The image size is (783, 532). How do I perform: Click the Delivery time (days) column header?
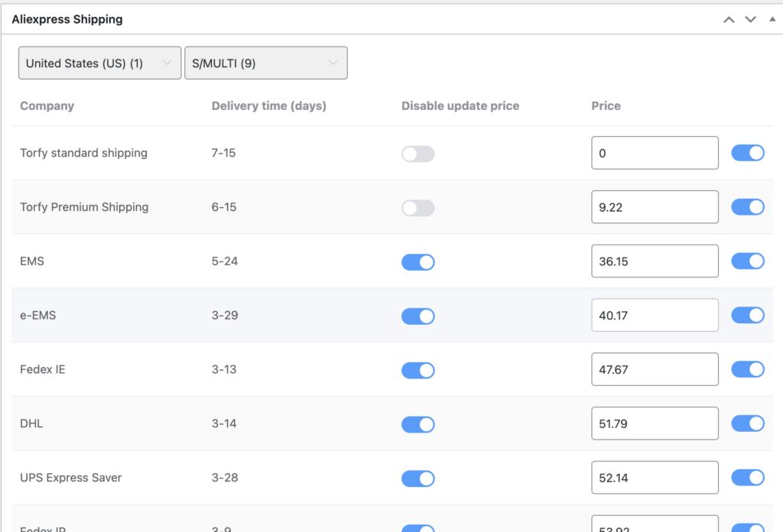coord(268,105)
